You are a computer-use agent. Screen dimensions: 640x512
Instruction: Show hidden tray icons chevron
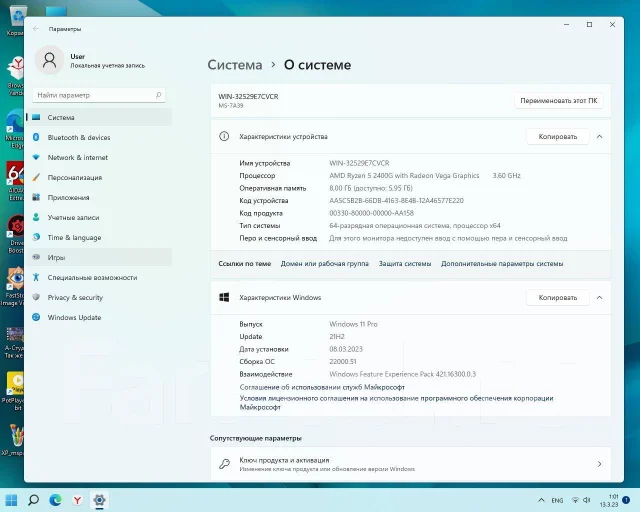[541, 500]
